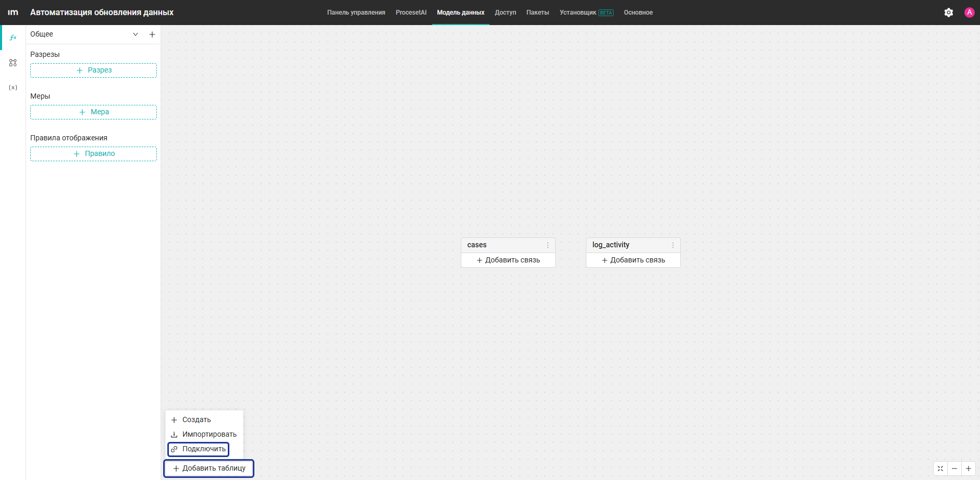Screen dimensions: 980x480
Task: Open the cases table options menu
Action: click(548, 245)
